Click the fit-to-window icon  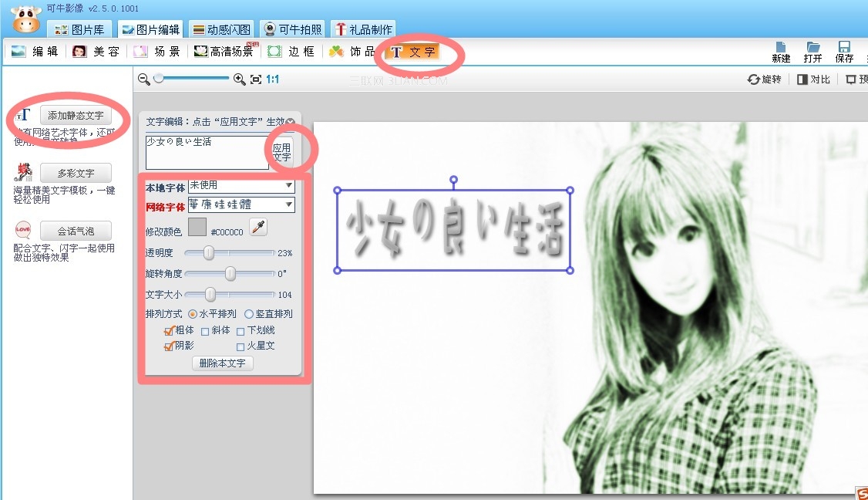[256, 79]
